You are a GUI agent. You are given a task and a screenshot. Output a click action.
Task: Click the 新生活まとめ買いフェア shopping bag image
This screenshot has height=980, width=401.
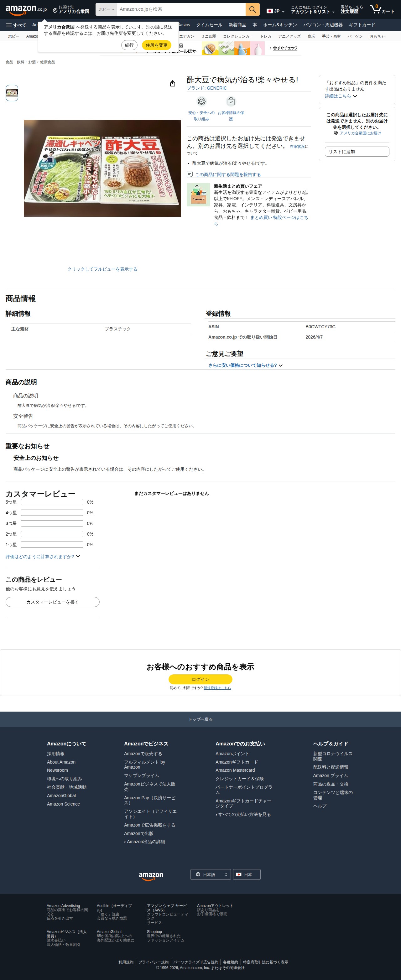point(198,194)
